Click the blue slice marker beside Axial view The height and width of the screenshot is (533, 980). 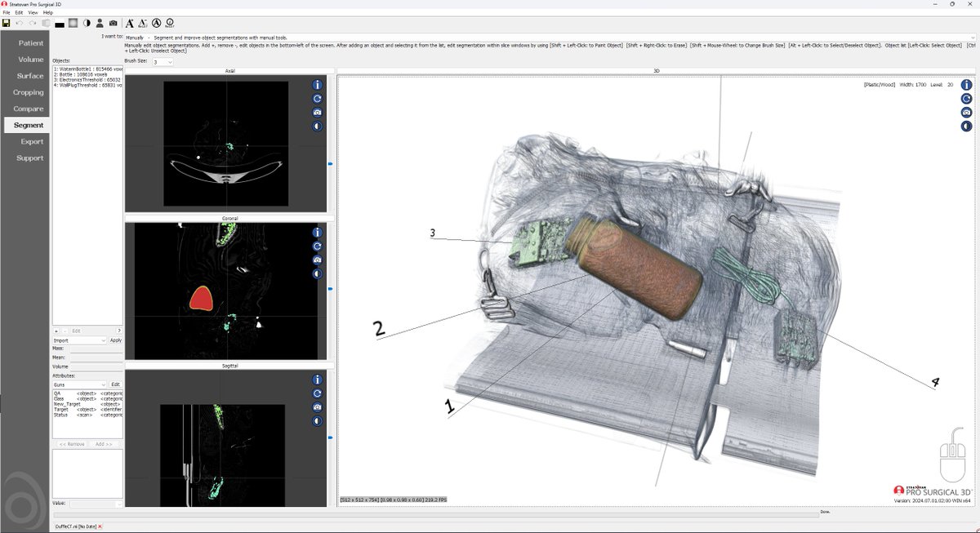(330, 164)
